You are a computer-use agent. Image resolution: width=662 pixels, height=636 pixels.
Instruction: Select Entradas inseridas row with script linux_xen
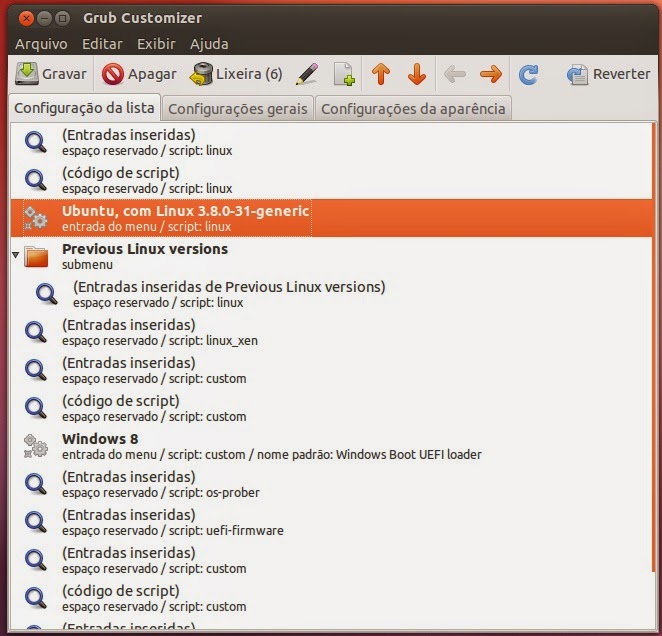click(x=331, y=332)
